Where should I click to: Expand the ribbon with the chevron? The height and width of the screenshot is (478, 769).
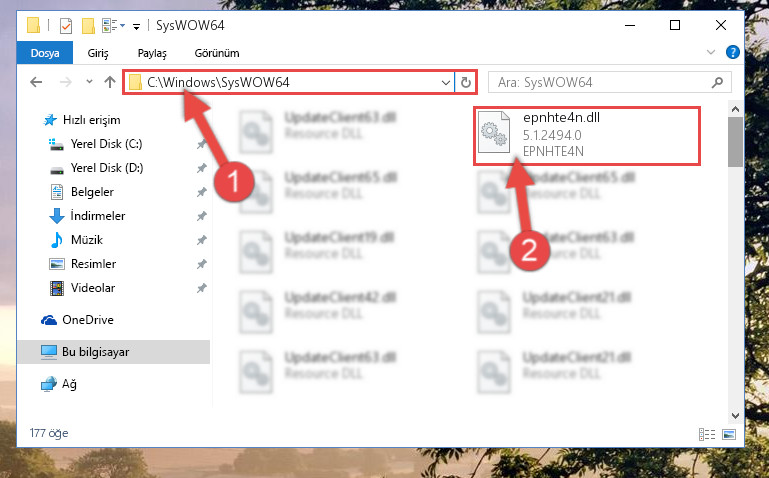(711, 52)
